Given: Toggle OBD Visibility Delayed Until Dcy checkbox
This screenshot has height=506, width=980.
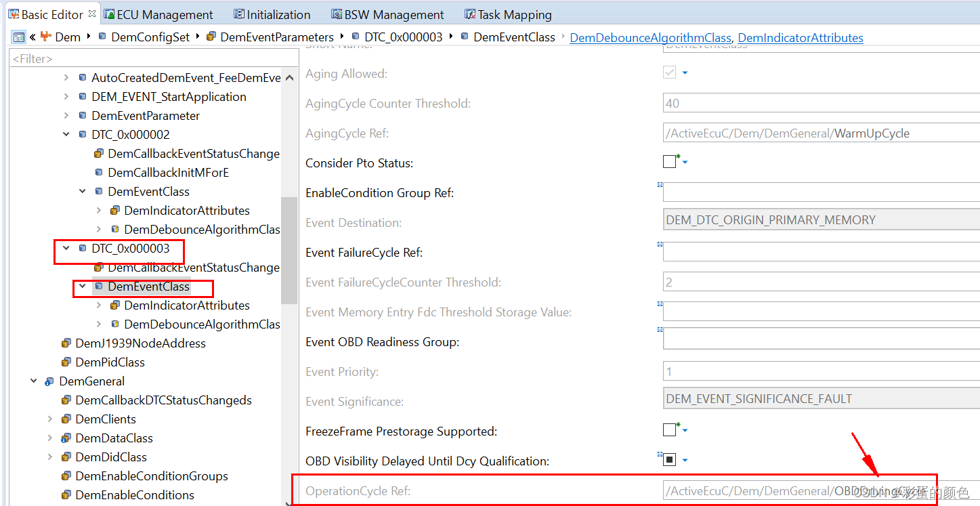Looking at the screenshot, I should 669,460.
